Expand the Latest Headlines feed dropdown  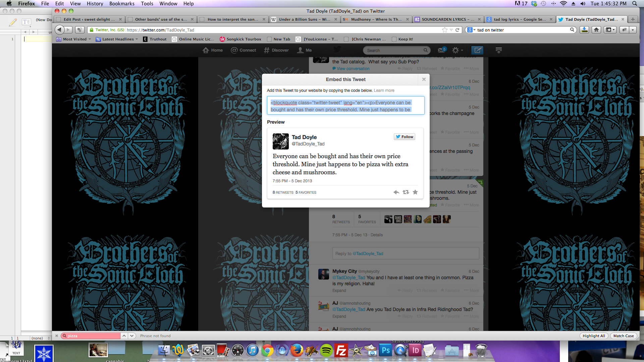click(x=117, y=39)
